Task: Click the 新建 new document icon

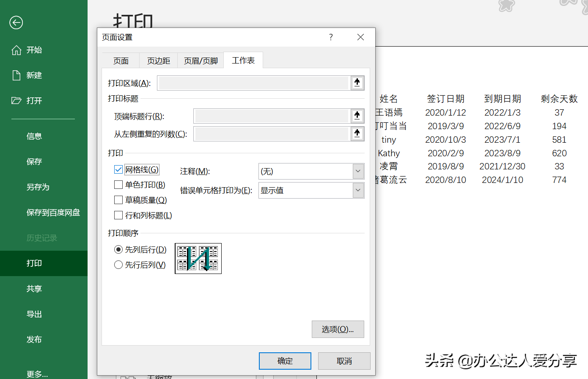Action: point(16,75)
